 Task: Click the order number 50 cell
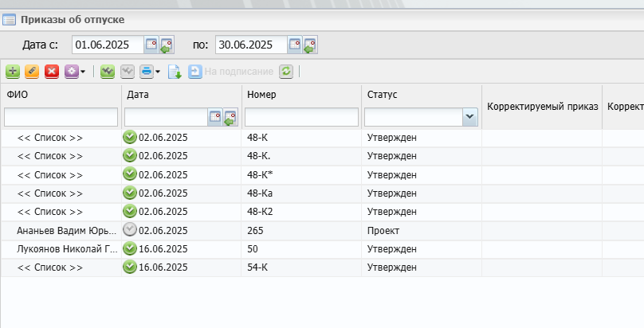click(x=301, y=249)
